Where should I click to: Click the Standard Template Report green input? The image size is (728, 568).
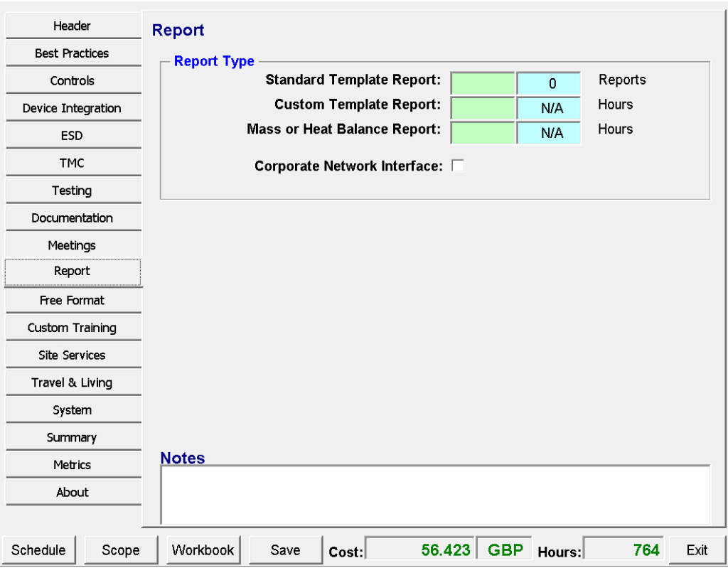[x=483, y=83]
